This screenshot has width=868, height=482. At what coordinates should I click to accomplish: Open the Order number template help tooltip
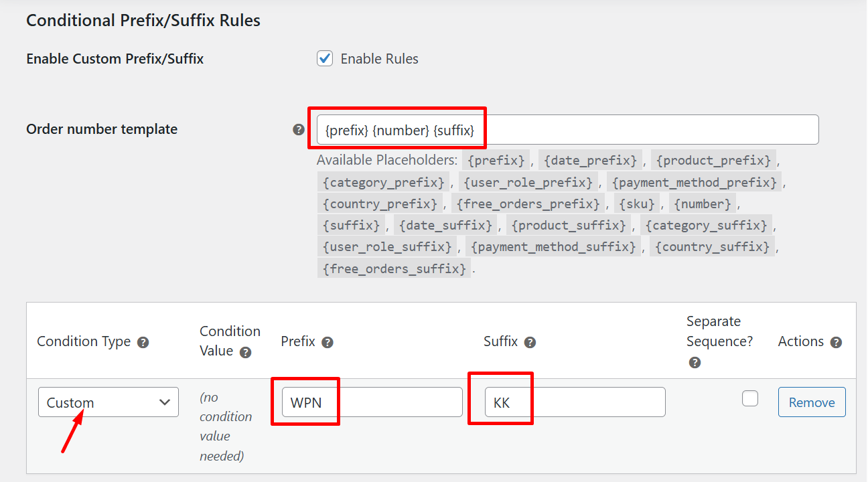[298, 129]
